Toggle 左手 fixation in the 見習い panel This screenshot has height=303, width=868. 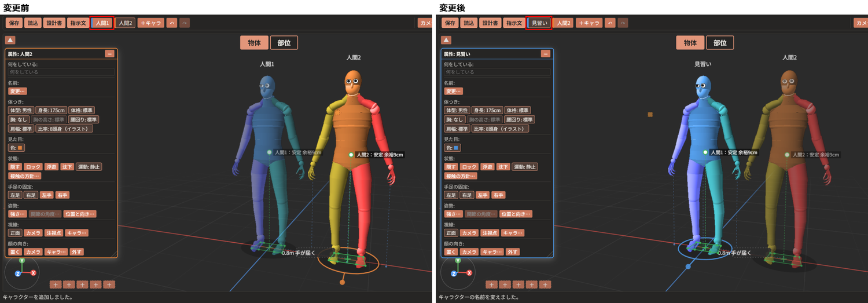pyautogui.click(x=482, y=195)
